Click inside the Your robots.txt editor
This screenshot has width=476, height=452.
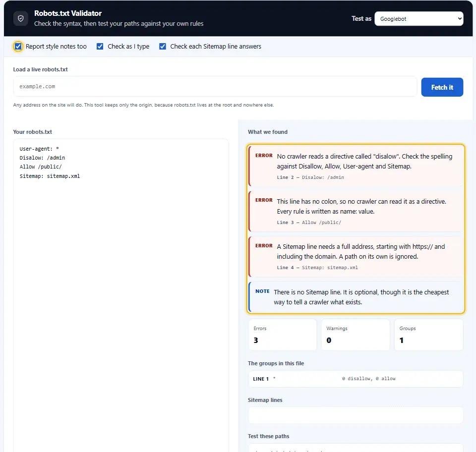click(121, 295)
